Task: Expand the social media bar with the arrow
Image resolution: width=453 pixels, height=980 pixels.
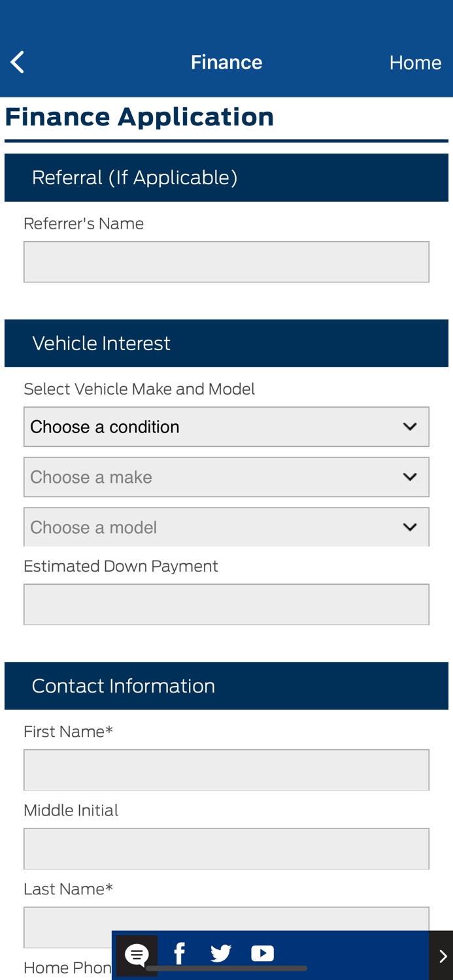Action: click(442, 954)
